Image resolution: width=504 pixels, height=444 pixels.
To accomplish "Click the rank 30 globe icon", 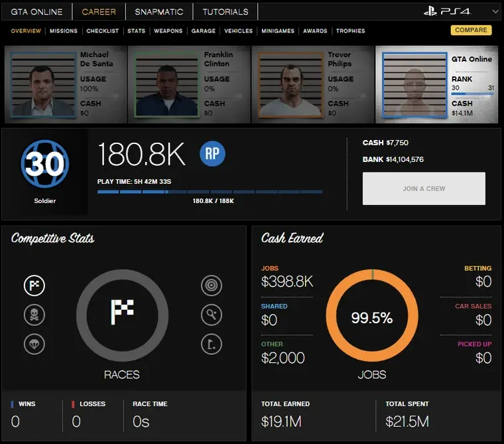I will point(44,165).
